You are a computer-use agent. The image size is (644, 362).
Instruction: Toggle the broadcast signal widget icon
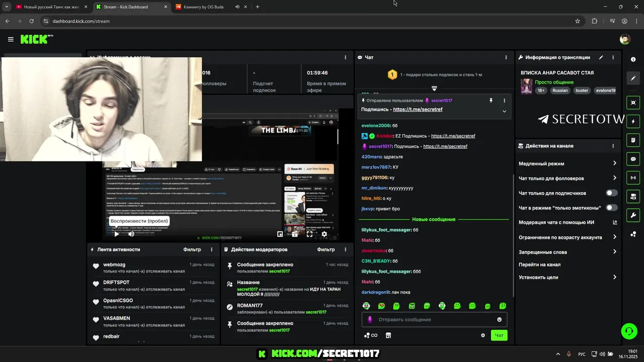[633, 177]
